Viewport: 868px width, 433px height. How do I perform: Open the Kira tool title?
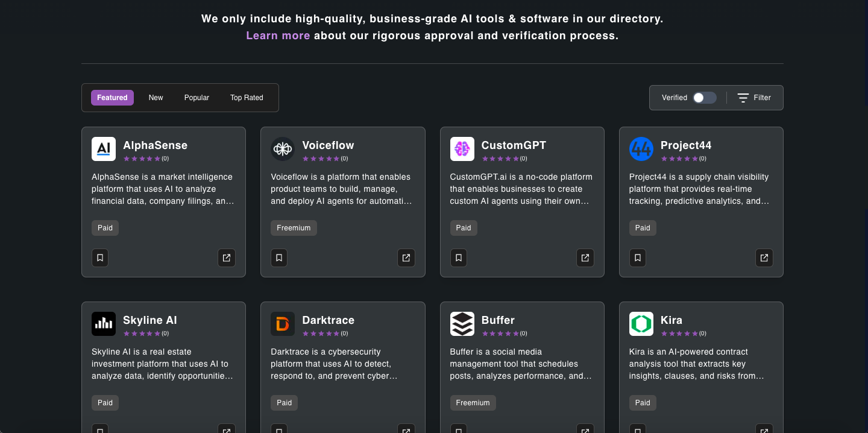pos(671,320)
